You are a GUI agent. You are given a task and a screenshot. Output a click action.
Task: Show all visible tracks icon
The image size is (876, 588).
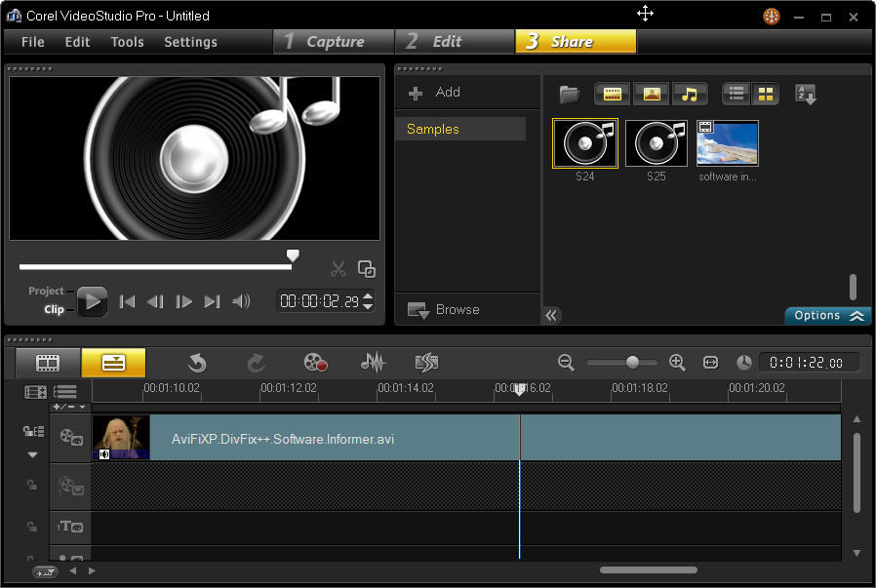(35, 392)
